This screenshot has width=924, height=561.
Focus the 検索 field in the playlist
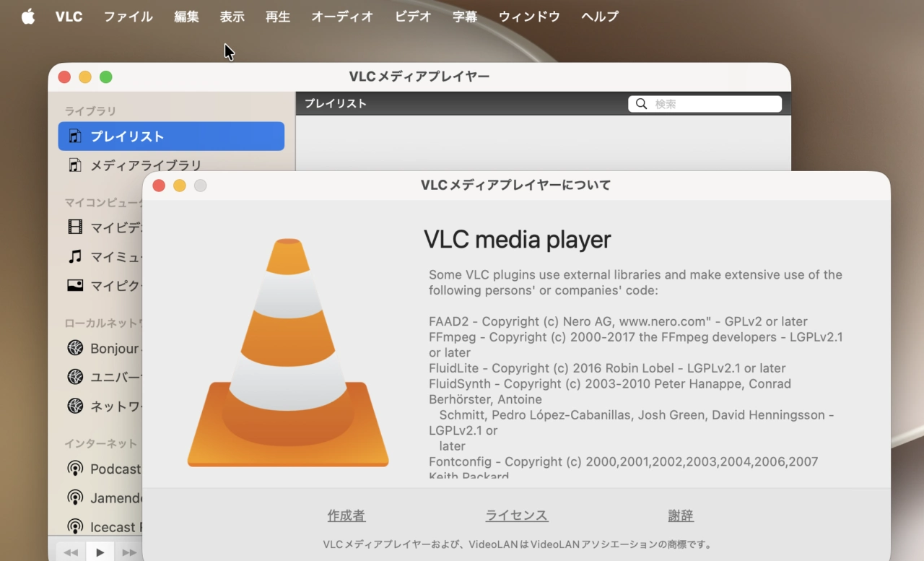(x=705, y=104)
